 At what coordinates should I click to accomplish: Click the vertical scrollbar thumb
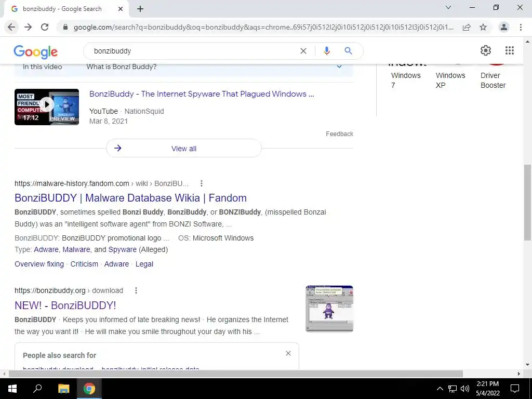tap(527, 202)
